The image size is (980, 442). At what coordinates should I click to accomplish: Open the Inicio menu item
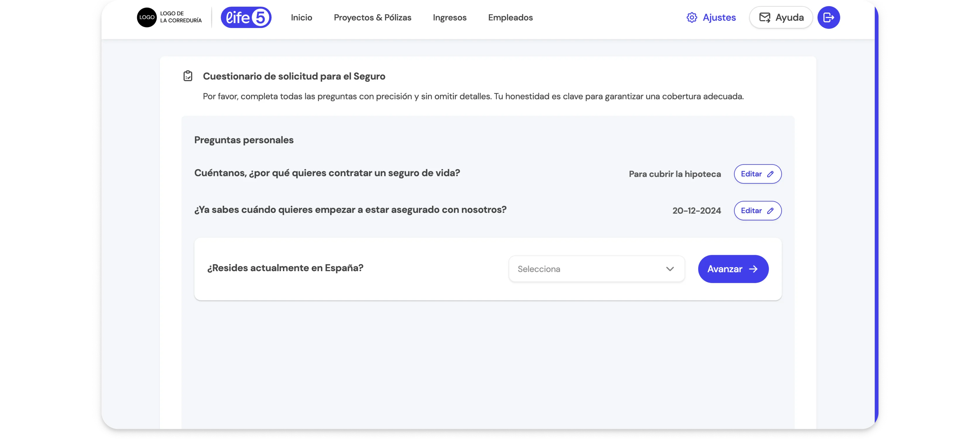click(x=301, y=17)
